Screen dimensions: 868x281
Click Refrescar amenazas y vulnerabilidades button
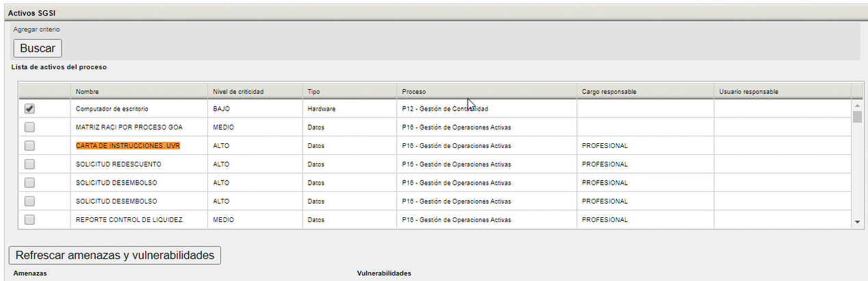point(114,255)
